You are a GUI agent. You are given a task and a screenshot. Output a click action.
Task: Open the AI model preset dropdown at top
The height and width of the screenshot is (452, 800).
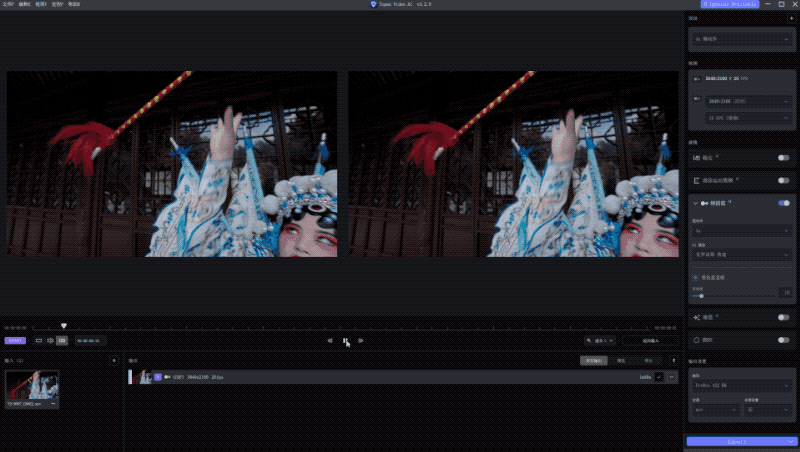coord(741,39)
